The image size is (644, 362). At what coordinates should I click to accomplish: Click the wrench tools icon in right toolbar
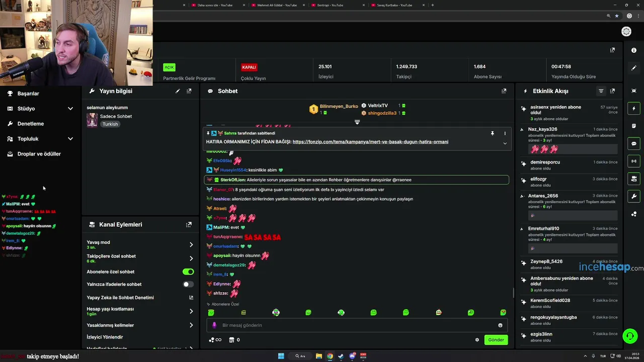[634, 196]
